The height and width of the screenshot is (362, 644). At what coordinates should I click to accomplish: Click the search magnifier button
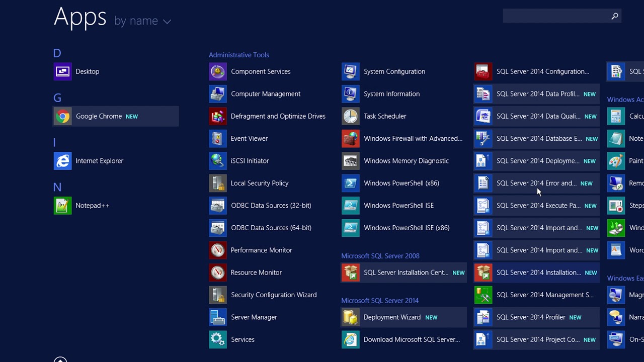click(x=615, y=16)
